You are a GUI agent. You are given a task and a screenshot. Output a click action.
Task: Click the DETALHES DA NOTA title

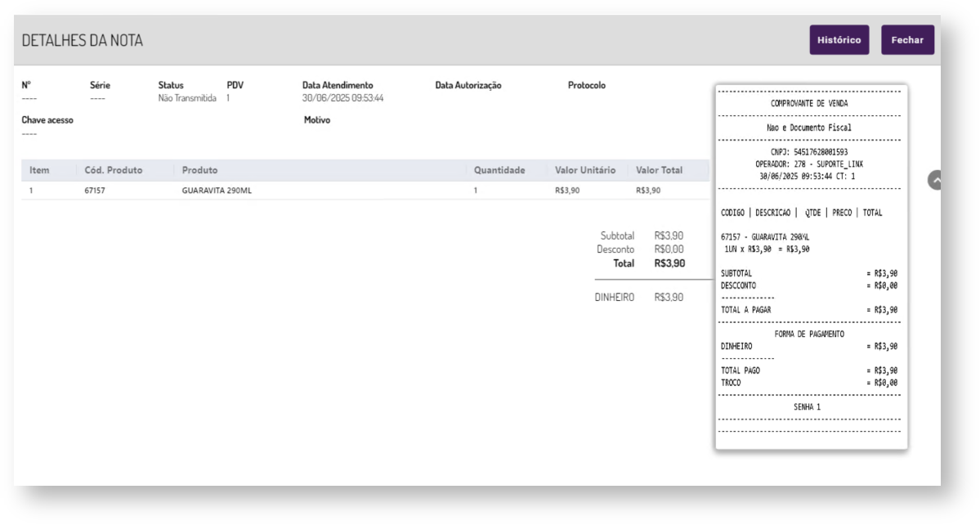(83, 40)
